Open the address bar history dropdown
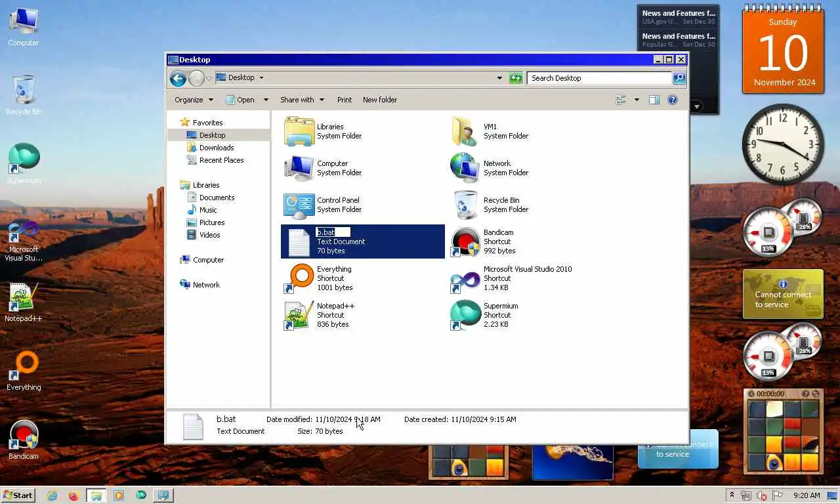Viewport: 840px width, 504px height. pyautogui.click(x=499, y=78)
